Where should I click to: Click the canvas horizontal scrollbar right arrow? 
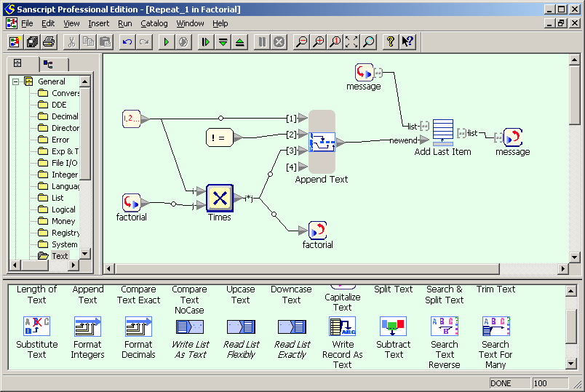coord(562,268)
